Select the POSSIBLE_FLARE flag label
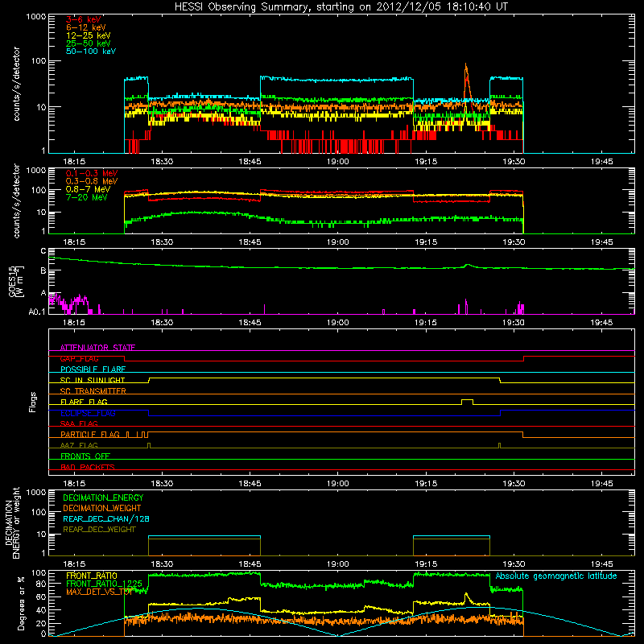644x644 pixels. [x=93, y=369]
